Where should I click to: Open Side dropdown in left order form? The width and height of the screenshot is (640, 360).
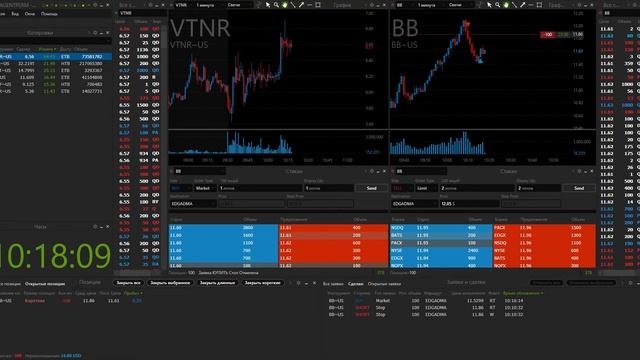[181, 188]
